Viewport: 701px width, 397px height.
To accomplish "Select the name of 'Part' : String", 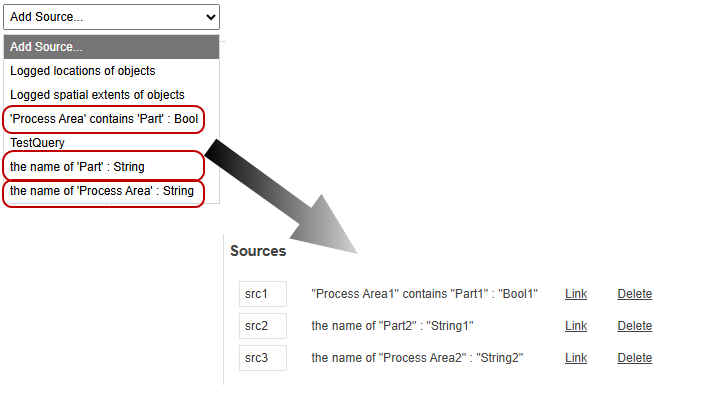I will click(104, 167).
